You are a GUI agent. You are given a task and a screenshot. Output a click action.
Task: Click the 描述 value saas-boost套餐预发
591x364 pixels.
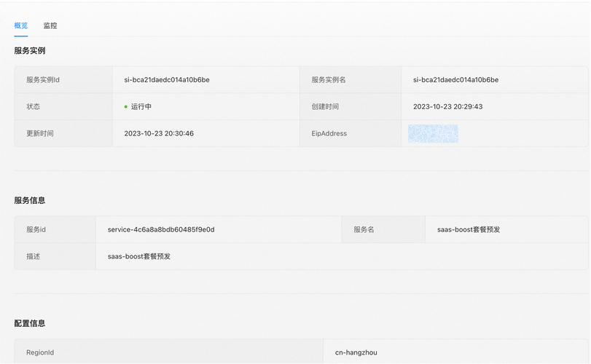point(139,256)
